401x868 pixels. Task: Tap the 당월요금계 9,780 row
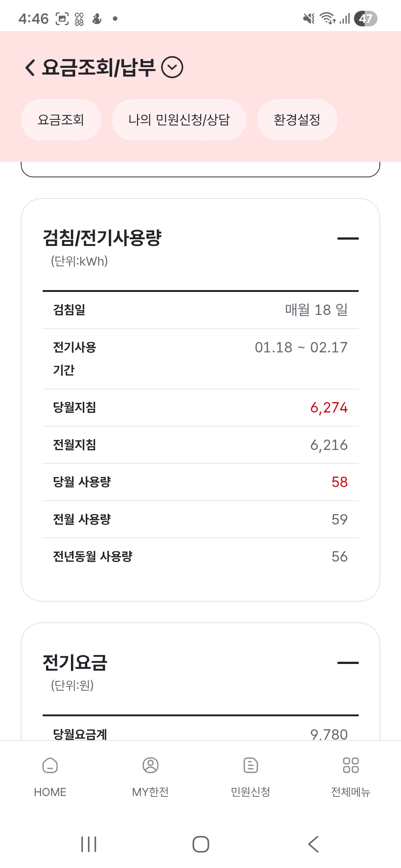[200, 734]
